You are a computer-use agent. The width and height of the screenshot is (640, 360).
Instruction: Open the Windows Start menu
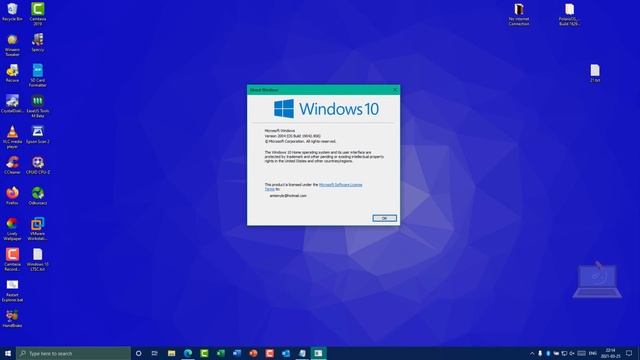[x=8, y=353]
